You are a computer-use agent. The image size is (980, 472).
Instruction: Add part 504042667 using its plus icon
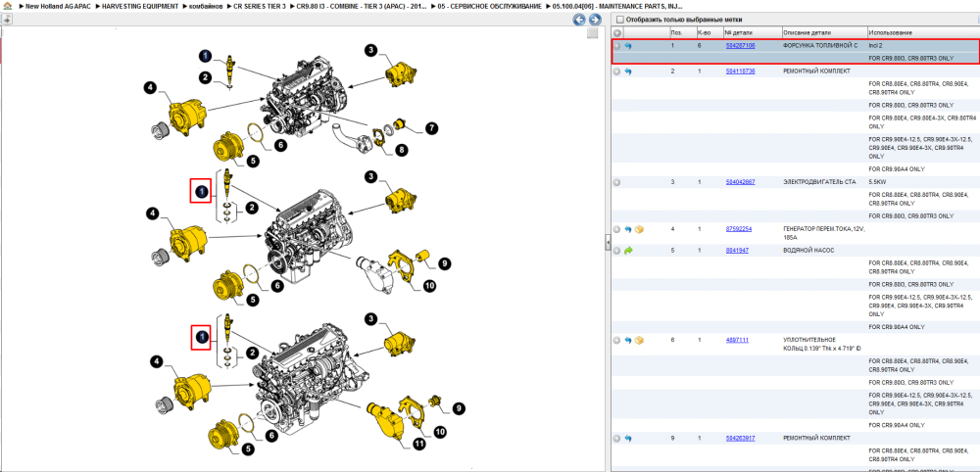(616, 182)
